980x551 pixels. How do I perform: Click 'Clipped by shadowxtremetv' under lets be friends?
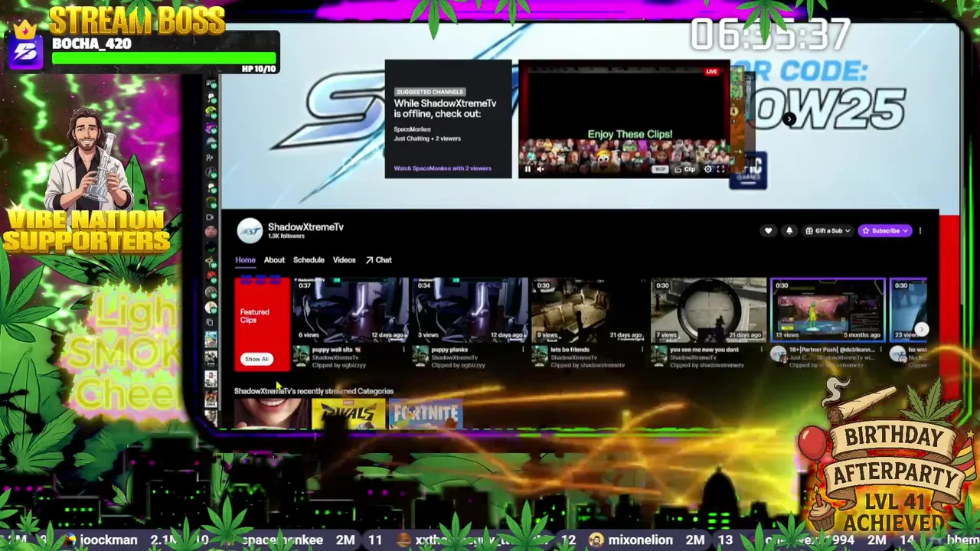tap(587, 365)
